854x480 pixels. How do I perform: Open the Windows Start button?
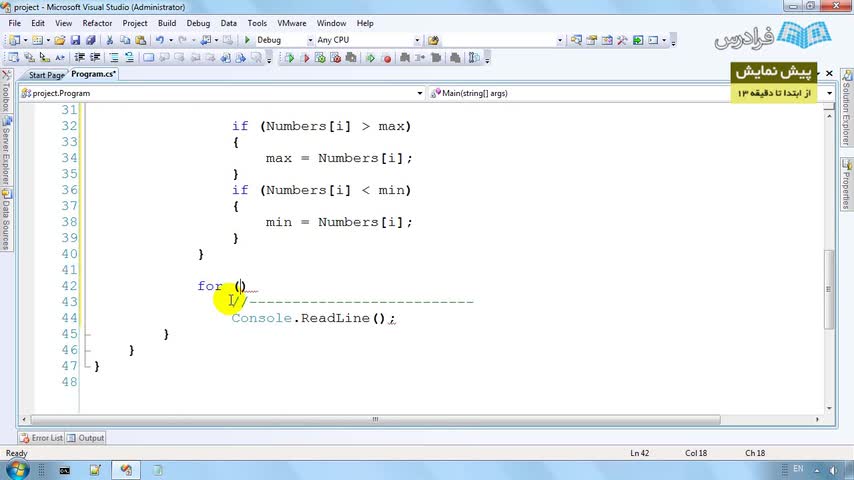point(17,470)
